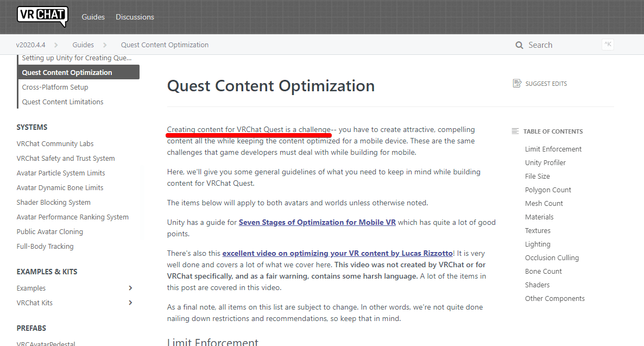Screen dimensions: 644x346
Task: Open Avatar Dynamic Bone Limits page
Action: pyautogui.click(x=60, y=187)
